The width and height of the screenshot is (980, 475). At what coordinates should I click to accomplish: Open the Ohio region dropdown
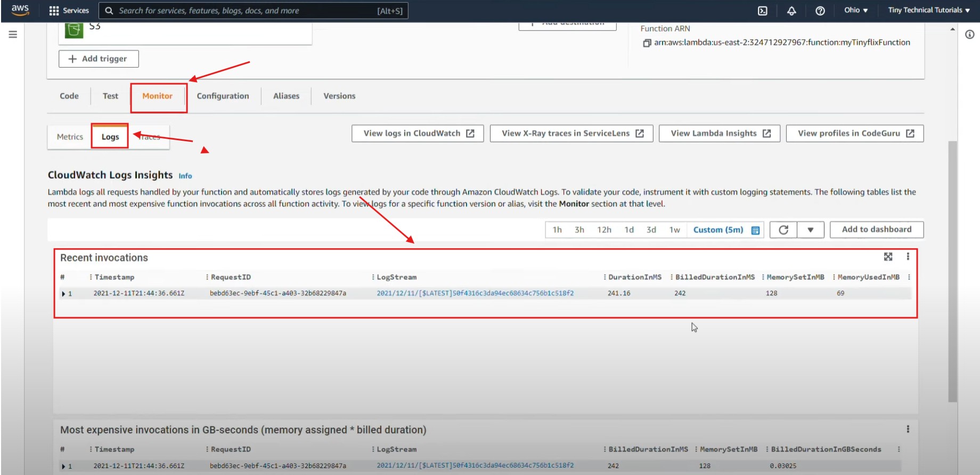click(856, 10)
